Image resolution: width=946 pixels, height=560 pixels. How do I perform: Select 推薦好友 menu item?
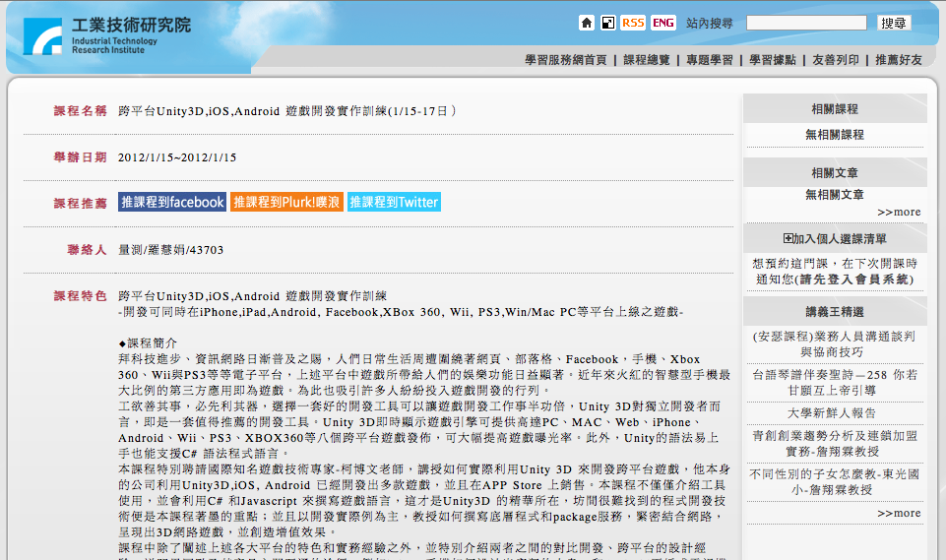pyautogui.click(x=899, y=60)
